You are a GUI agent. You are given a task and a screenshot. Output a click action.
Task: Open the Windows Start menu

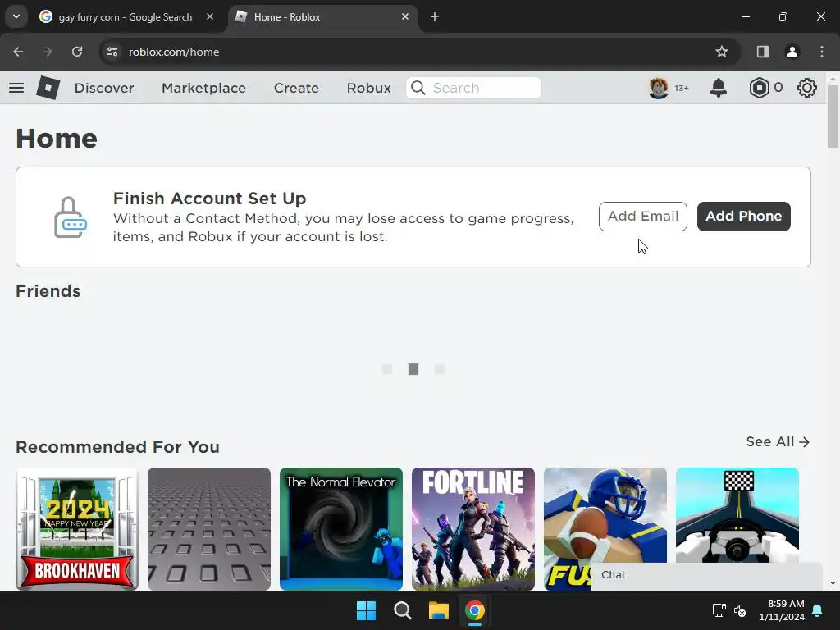(x=367, y=610)
